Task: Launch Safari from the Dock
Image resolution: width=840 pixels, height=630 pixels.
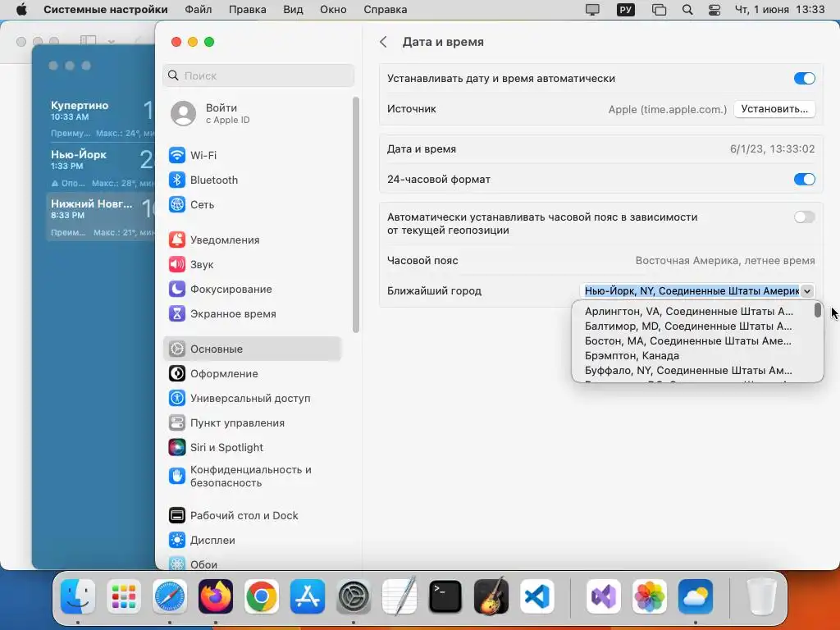Action: tap(170, 596)
